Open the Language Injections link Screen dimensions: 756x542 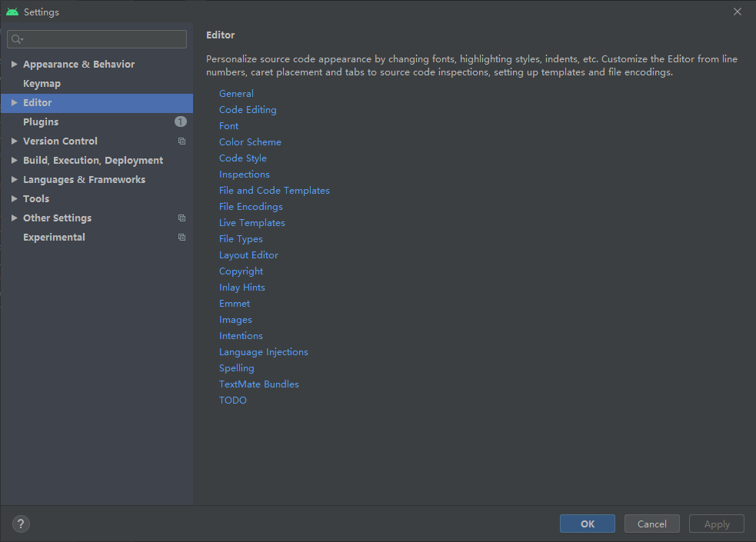(x=264, y=352)
